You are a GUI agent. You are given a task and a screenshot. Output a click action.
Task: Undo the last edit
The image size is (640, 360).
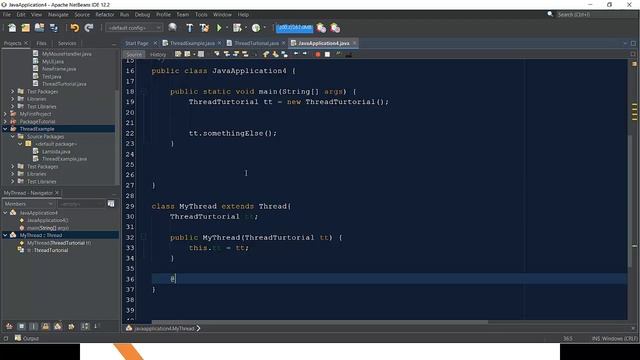(75, 28)
